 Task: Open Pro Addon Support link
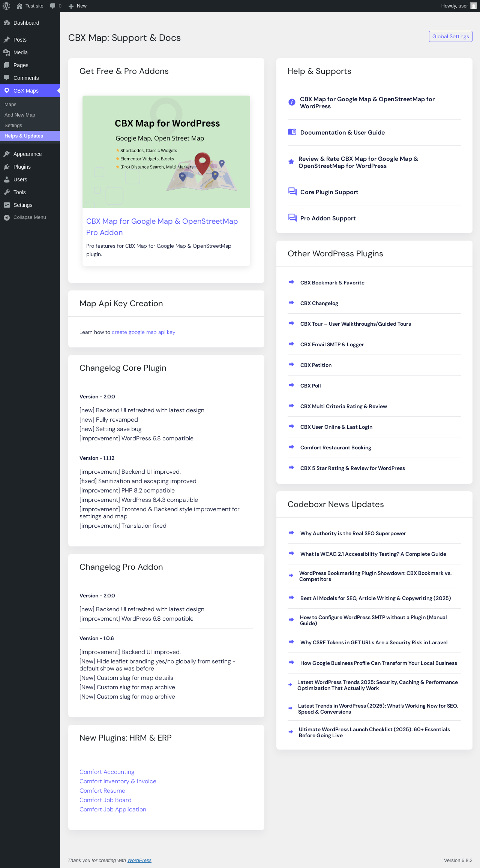click(x=328, y=218)
